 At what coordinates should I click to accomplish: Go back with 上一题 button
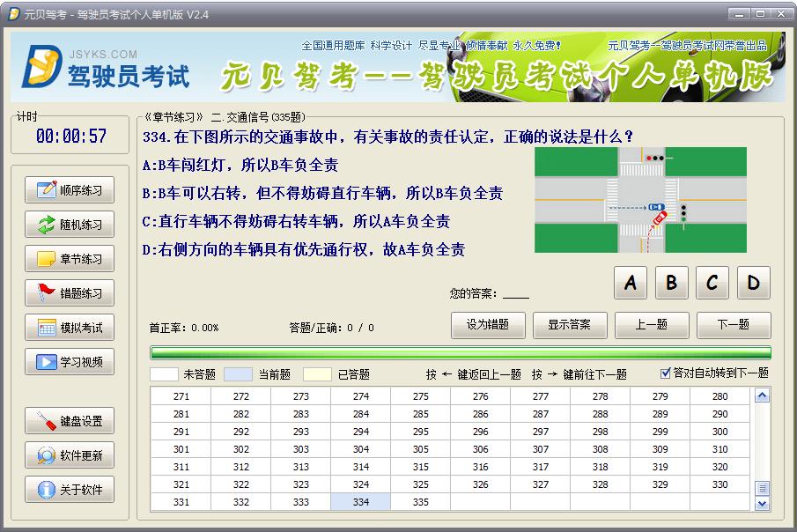[x=652, y=325]
